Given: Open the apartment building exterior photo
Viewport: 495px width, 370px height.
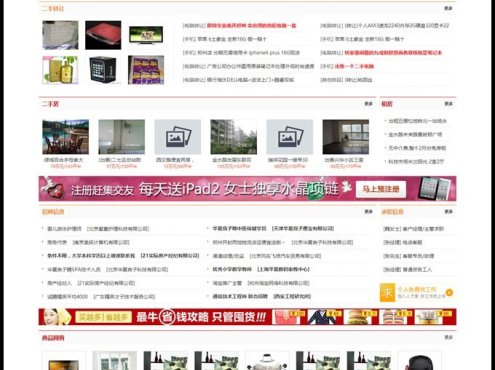Looking at the screenshot, I should point(233,137).
